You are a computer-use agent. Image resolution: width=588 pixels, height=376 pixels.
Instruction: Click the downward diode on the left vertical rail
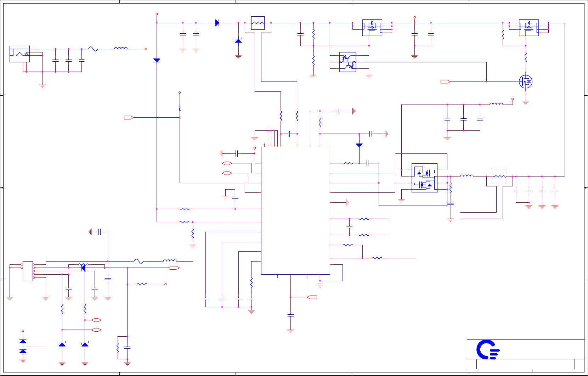point(157,61)
